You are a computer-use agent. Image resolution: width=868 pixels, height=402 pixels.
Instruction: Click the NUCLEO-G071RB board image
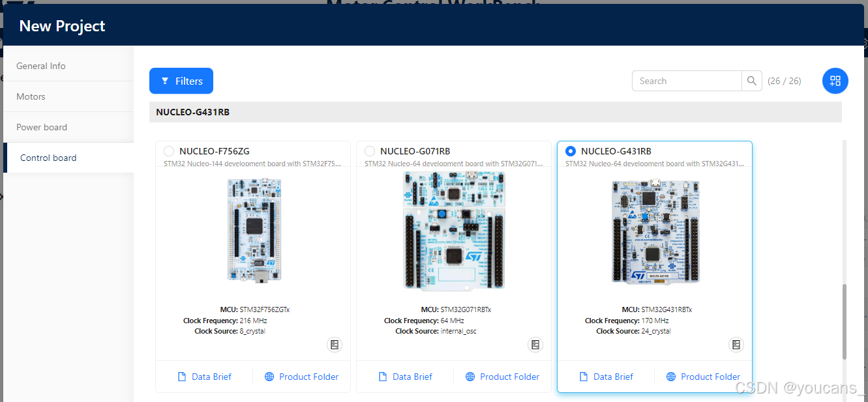click(455, 230)
